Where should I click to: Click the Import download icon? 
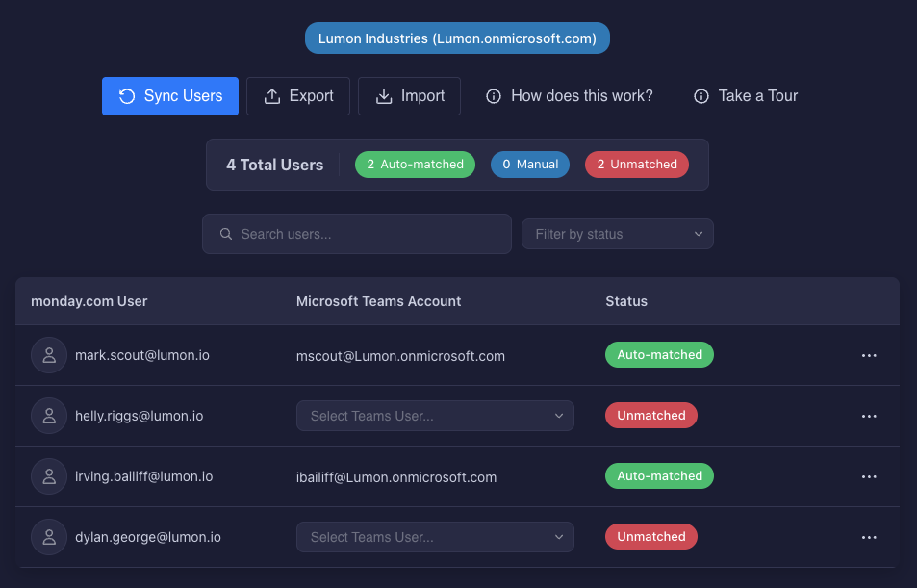tap(384, 96)
